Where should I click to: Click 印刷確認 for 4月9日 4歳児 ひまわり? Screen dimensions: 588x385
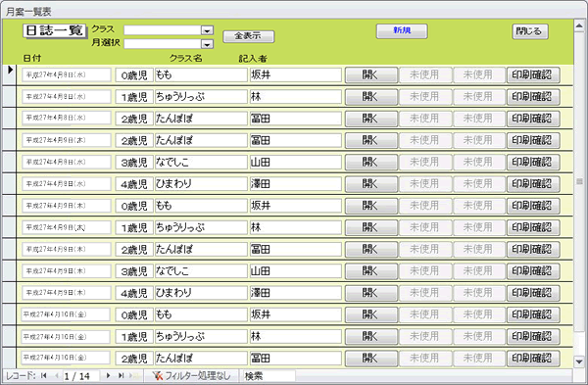coord(533,293)
